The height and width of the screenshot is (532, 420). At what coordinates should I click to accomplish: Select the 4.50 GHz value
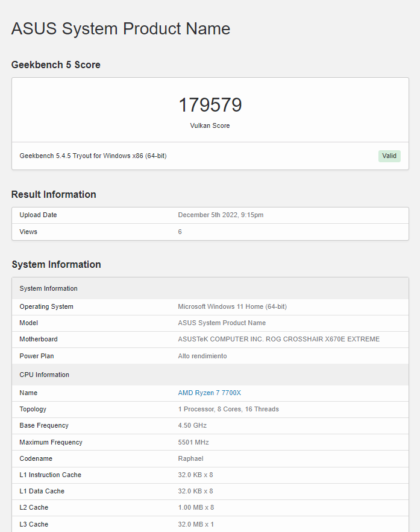[192, 425]
